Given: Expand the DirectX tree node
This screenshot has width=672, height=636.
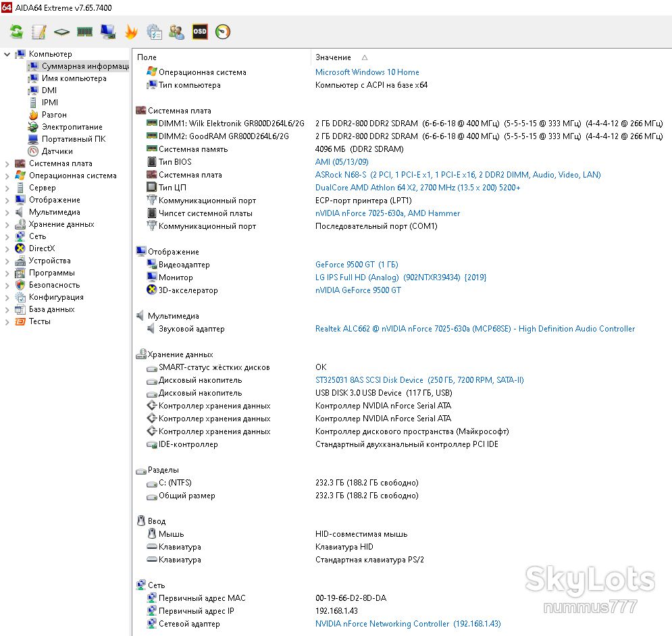Looking at the screenshot, I should 7,248.
